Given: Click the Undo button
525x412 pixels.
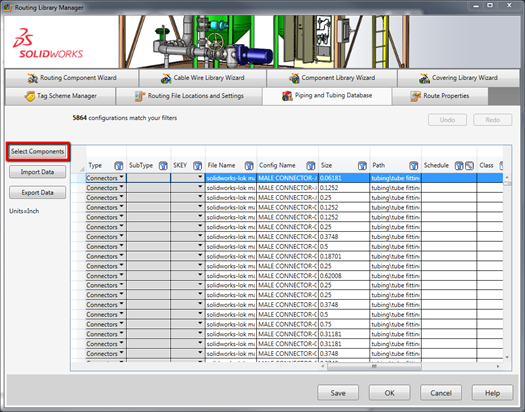Looking at the screenshot, I should (x=447, y=120).
